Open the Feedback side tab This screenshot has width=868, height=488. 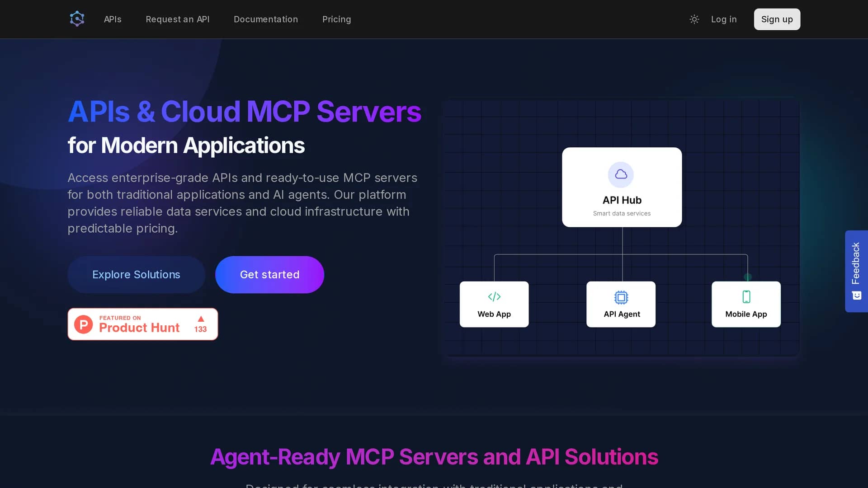856,271
